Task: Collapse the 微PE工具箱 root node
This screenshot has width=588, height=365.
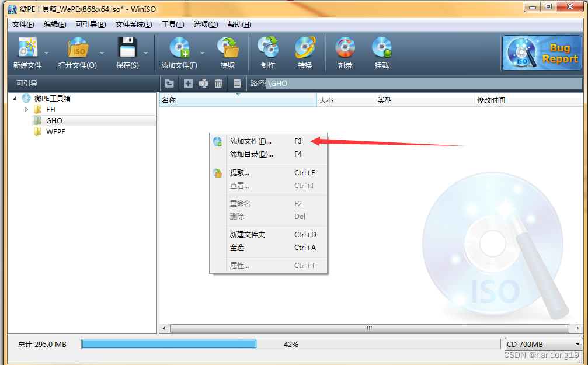Action: [x=15, y=98]
